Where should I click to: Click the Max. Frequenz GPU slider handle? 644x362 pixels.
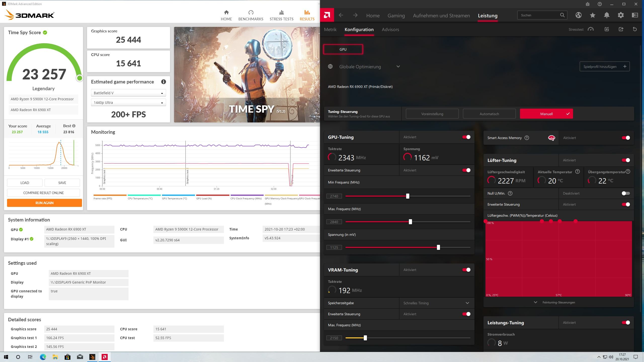(410, 222)
